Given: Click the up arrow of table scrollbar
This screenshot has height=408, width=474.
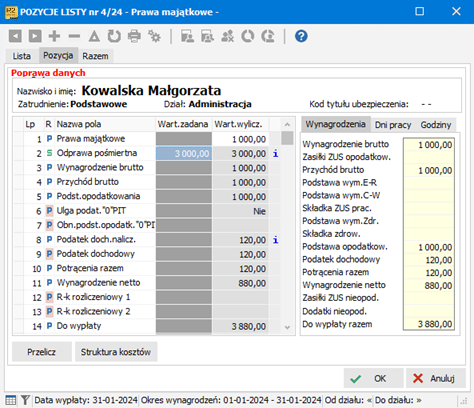Looking at the screenshot, I should 287,125.
